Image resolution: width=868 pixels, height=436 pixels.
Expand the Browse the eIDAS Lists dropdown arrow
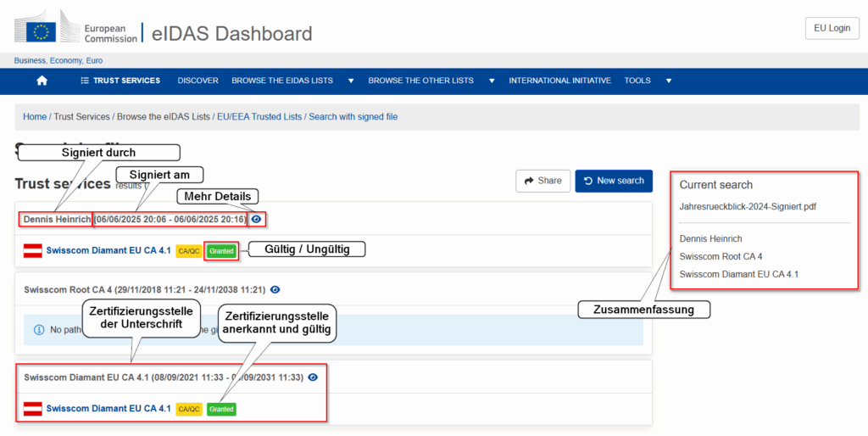click(350, 81)
